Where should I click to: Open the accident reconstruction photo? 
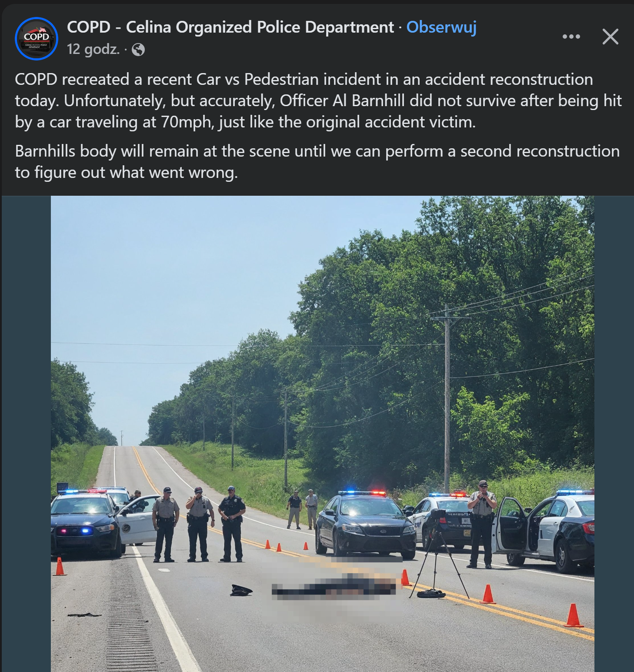pos(323,434)
